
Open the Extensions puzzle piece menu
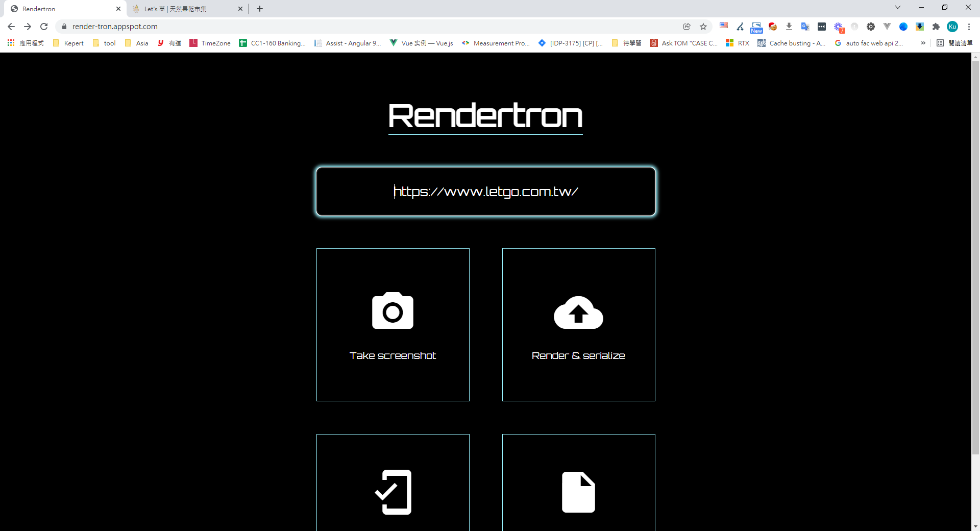pos(936,27)
